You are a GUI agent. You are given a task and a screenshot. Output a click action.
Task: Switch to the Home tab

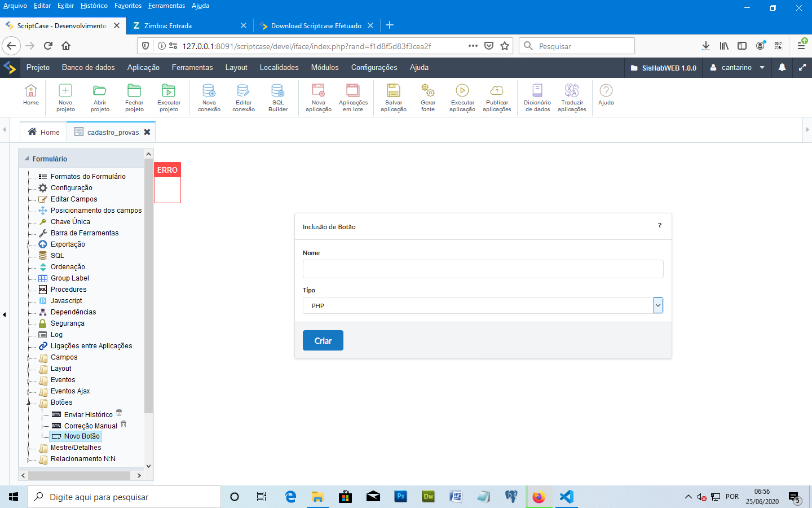click(44, 132)
